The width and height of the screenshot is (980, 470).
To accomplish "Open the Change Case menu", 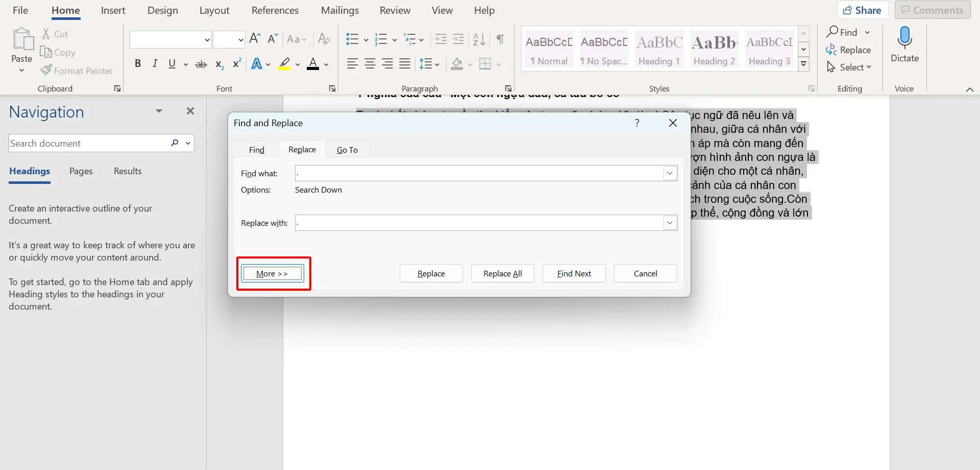I will coord(297,39).
